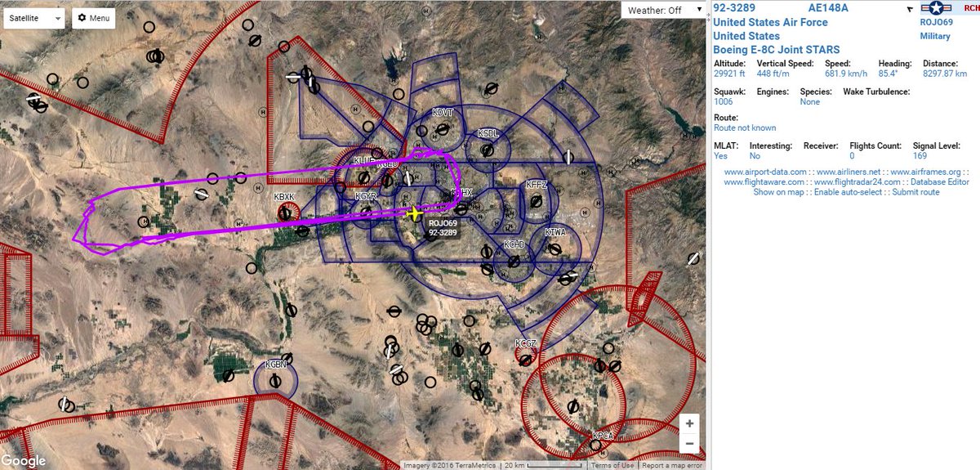This screenshot has width=980, height=470.
Task: Click the KBXK airport label
Action: point(284,197)
